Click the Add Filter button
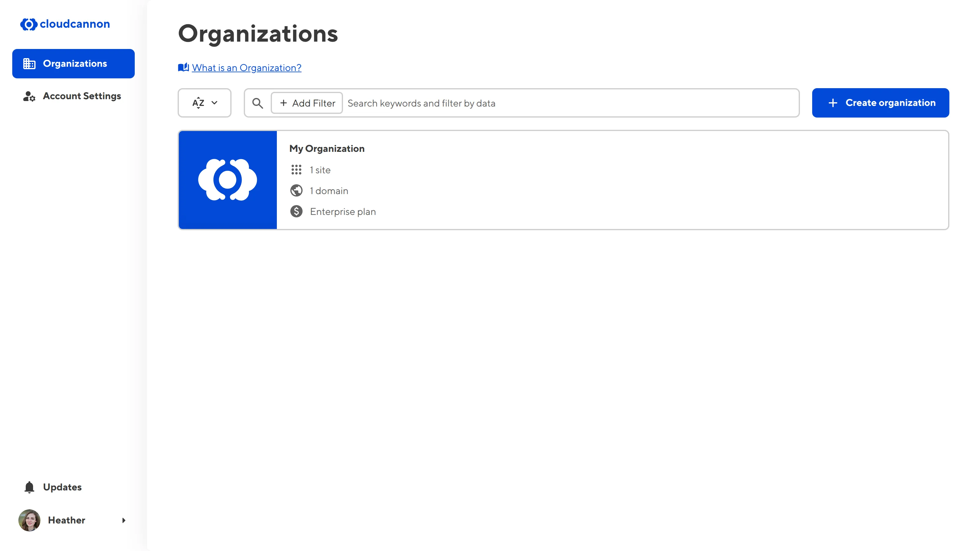The height and width of the screenshot is (551, 980). [x=307, y=103]
